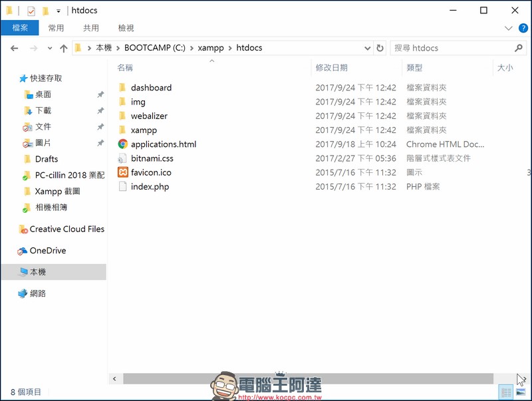Click the 2017/9/18 上午 10:24 date cell

point(356,144)
